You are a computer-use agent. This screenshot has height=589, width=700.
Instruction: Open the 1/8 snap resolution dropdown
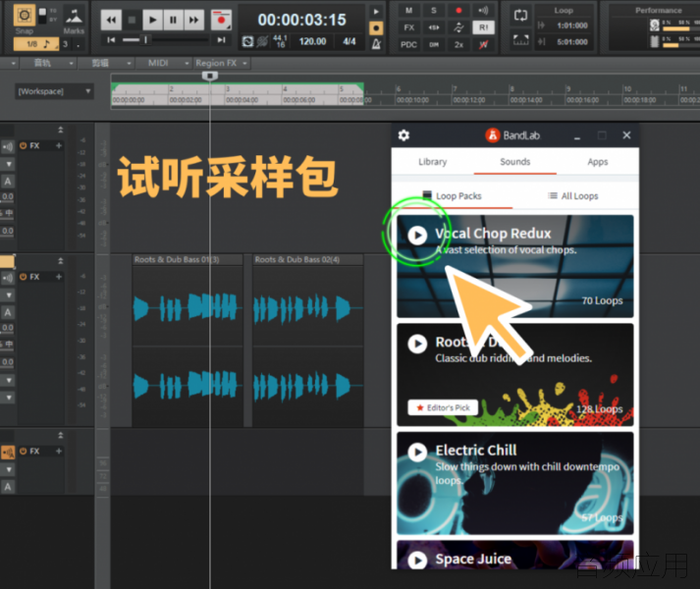coord(35,44)
